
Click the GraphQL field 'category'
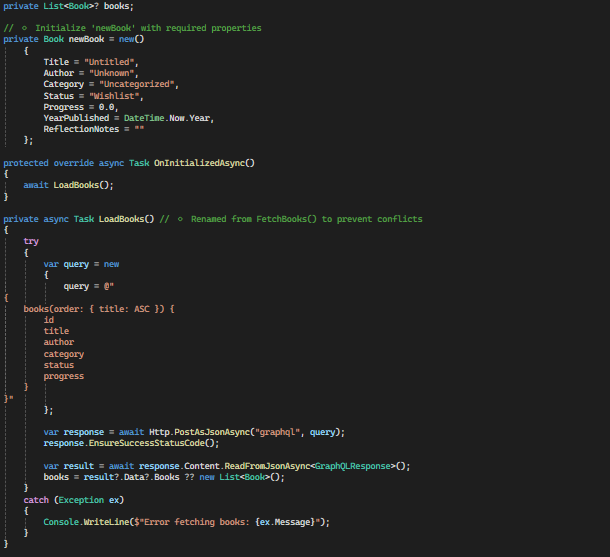64,354
